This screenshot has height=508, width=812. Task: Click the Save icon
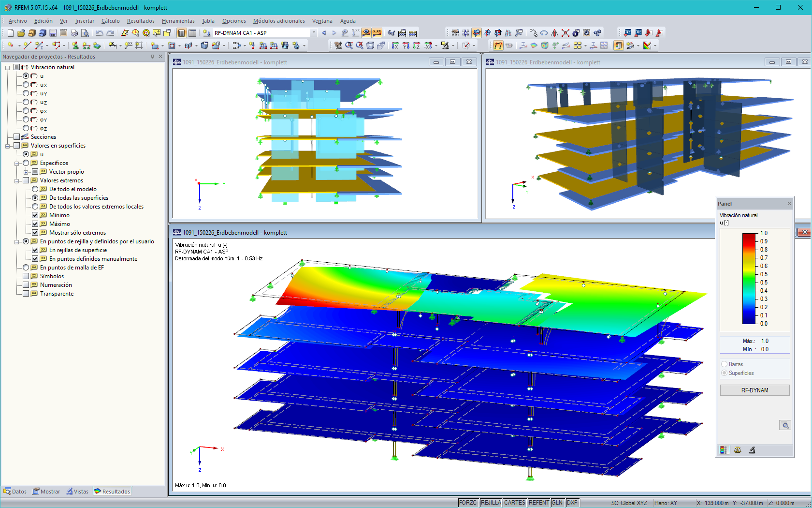pyautogui.click(x=52, y=32)
